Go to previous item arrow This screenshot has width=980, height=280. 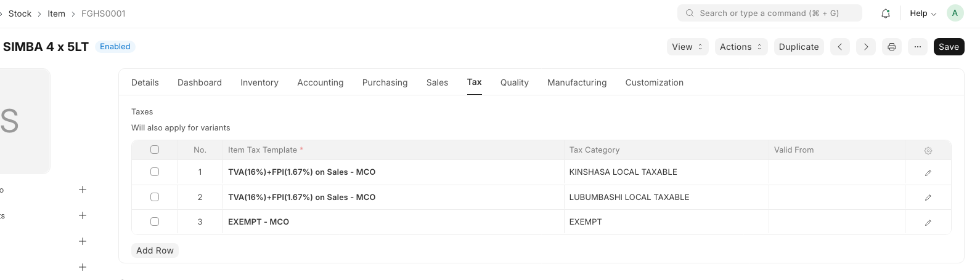840,47
